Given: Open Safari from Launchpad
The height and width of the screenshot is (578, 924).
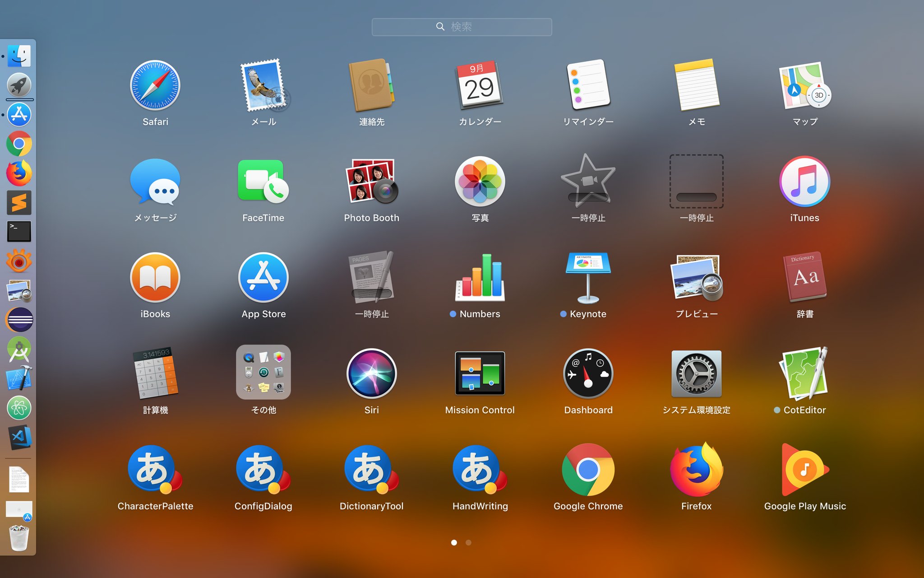Looking at the screenshot, I should [155, 86].
